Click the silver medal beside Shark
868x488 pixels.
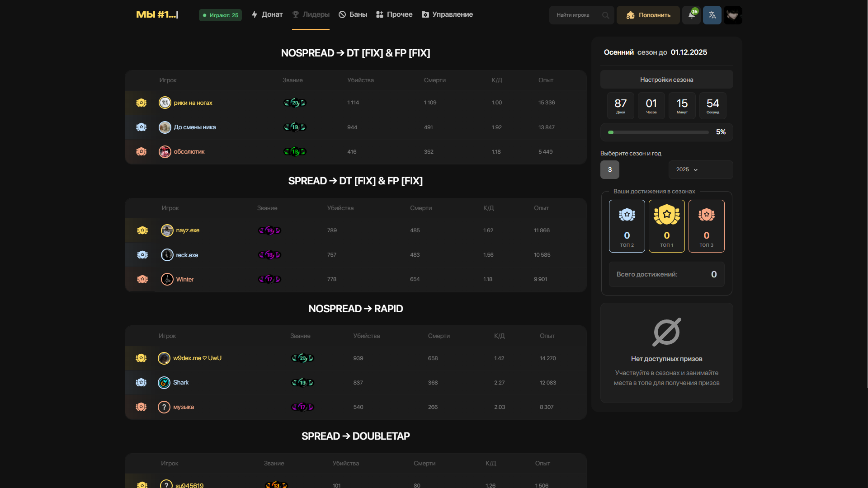[141, 382]
